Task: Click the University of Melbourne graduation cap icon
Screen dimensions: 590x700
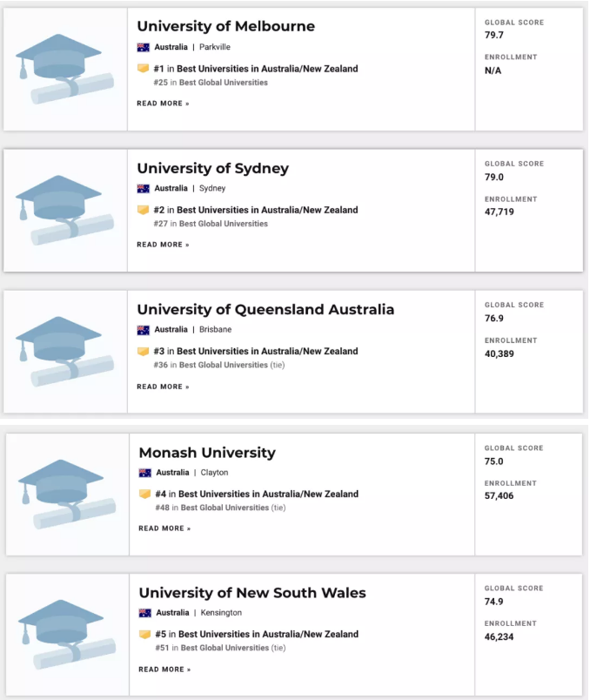Action: [64, 69]
